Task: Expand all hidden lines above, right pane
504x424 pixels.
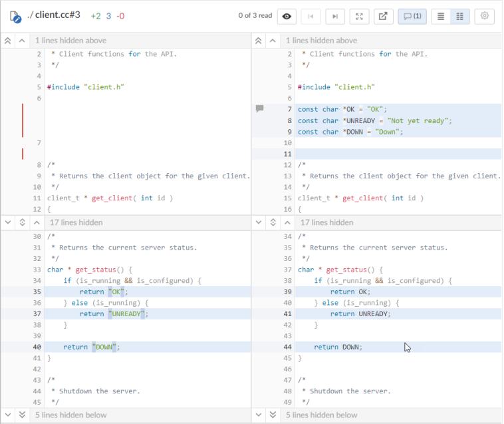Action: point(258,41)
